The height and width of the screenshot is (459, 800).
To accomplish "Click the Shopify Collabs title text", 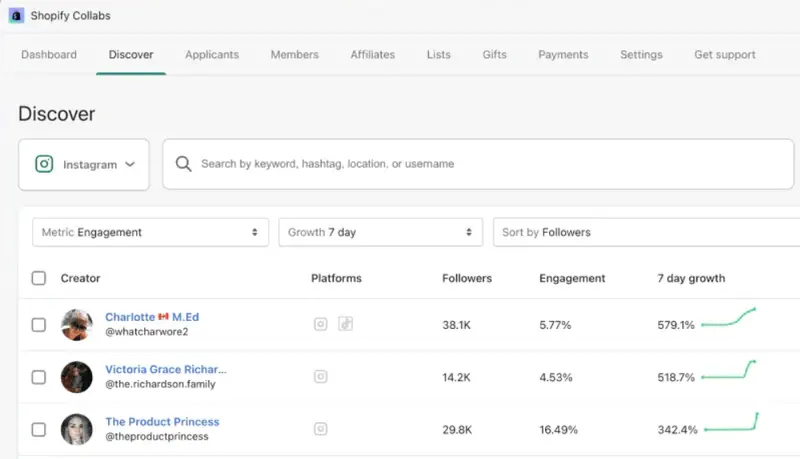I will [x=70, y=16].
